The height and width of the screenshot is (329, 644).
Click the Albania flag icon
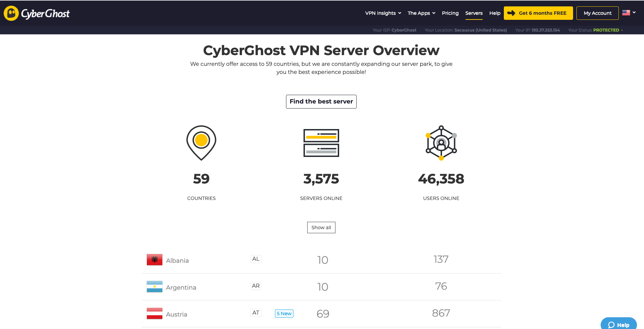pos(154,260)
